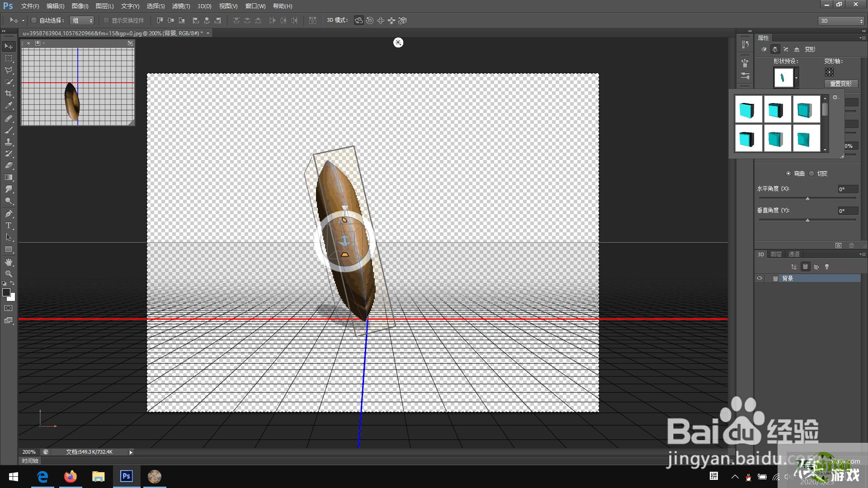Open Photoshop from the Windows taskbar

click(126, 476)
